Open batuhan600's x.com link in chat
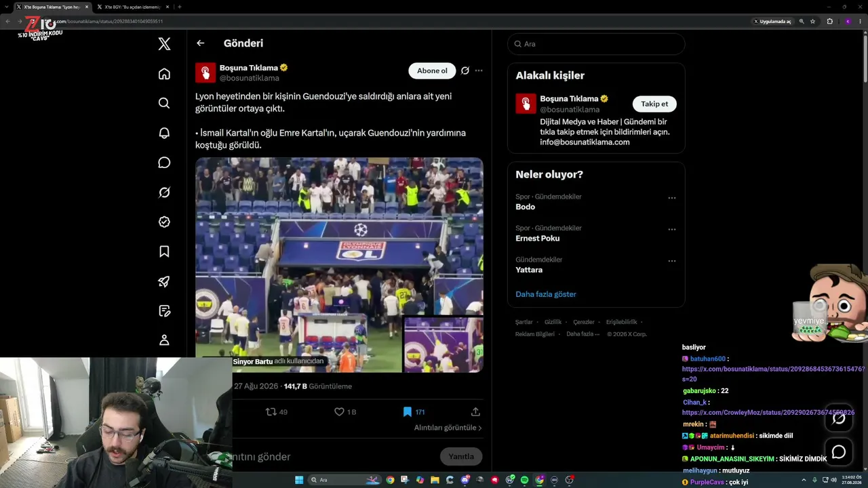 [773, 374]
